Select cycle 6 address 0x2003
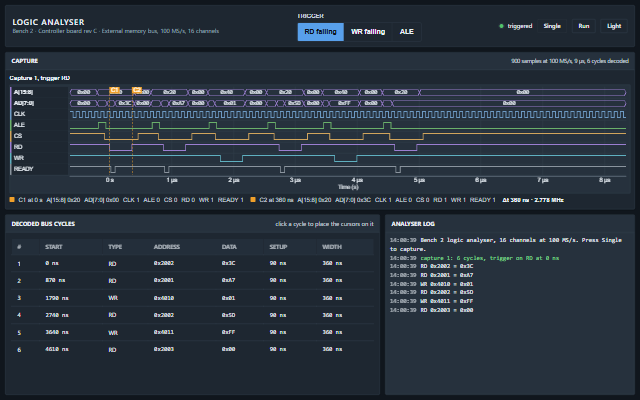The height and width of the screenshot is (400, 640). pyautogui.click(x=164, y=349)
